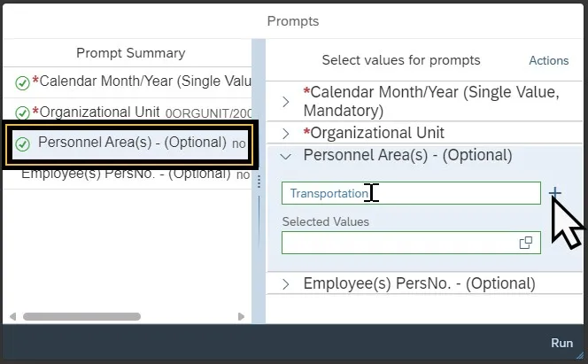Collapse the Personnel Area(s) prompt section
Viewport: 588px width, 364px height.
coord(285,156)
